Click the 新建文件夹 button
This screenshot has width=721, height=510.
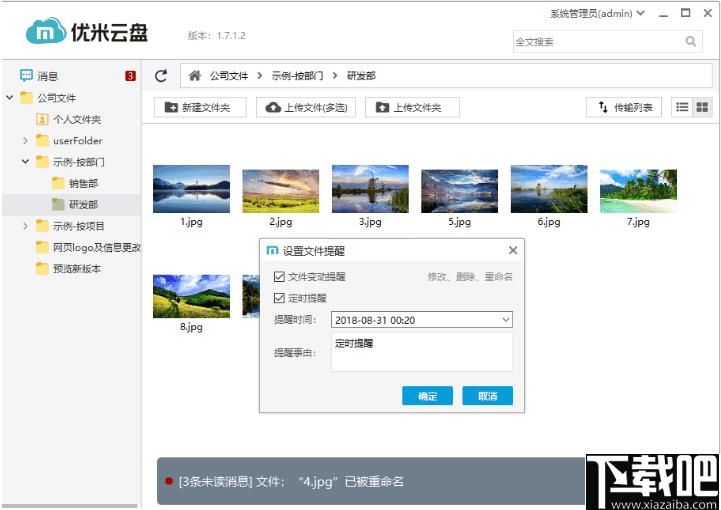click(x=200, y=107)
